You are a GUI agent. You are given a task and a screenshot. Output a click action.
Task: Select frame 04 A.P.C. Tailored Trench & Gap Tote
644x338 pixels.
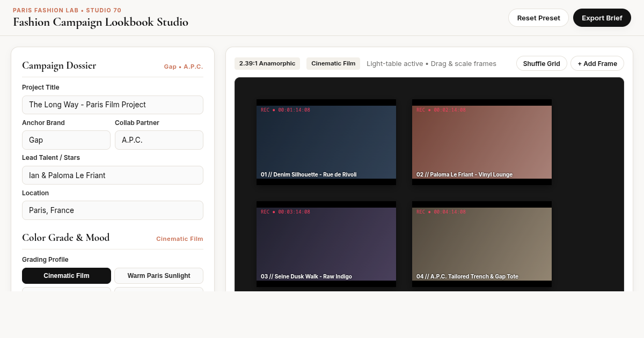[482, 244]
